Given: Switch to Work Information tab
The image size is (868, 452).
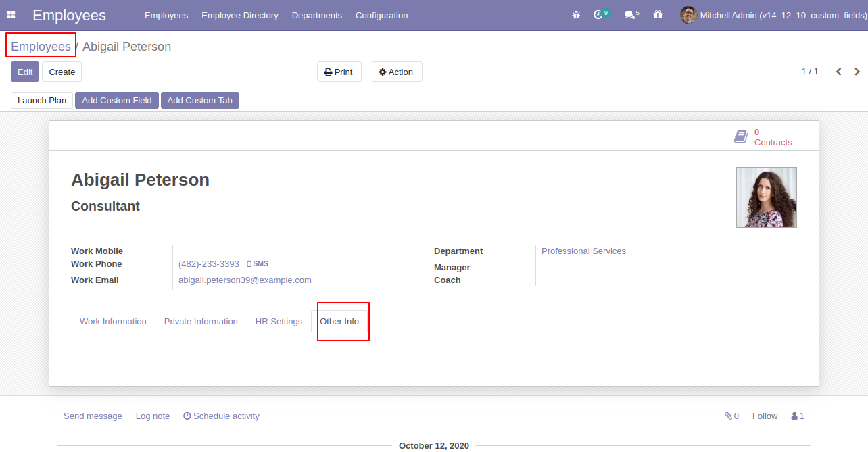Looking at the screenshot, I should pyautogui.click(x=113, y=322).
